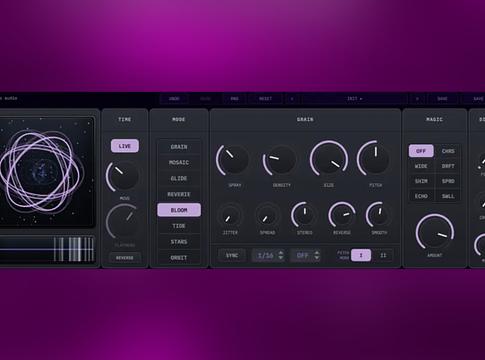Toggle the SYNC button
The height and width of the screenshot is (360, 485).
232,255
